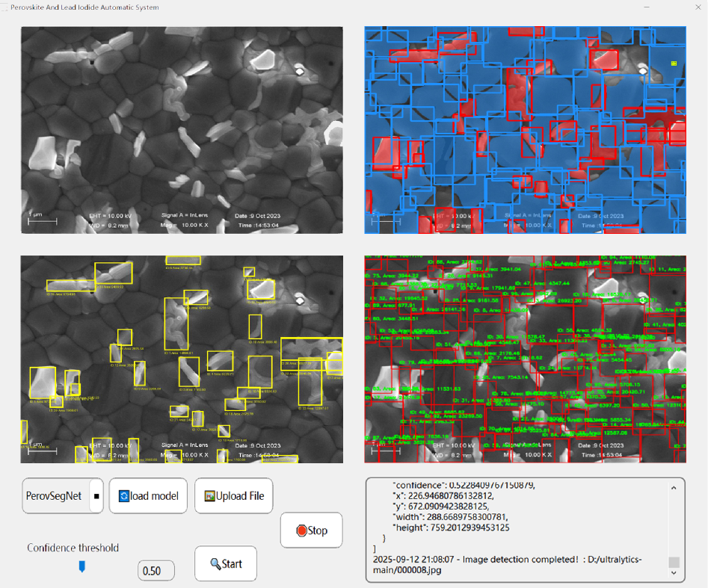Click the Stop button

point(312,530)
